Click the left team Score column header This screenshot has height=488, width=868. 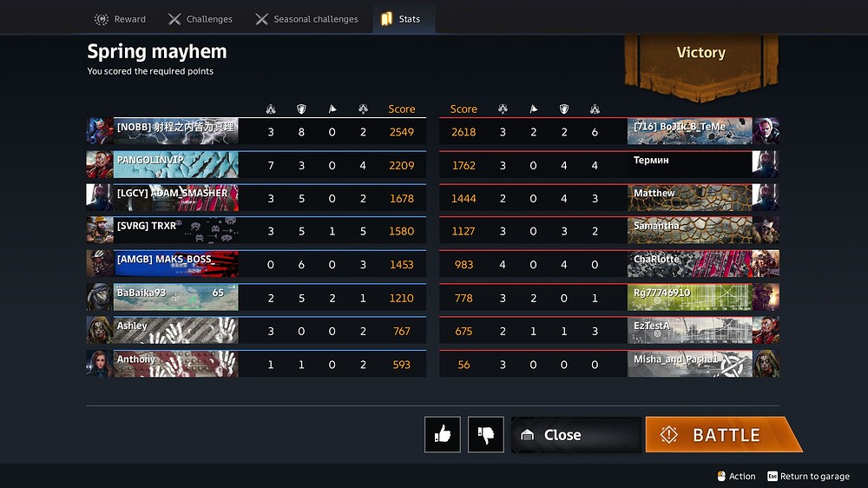(x=401, y=109)
